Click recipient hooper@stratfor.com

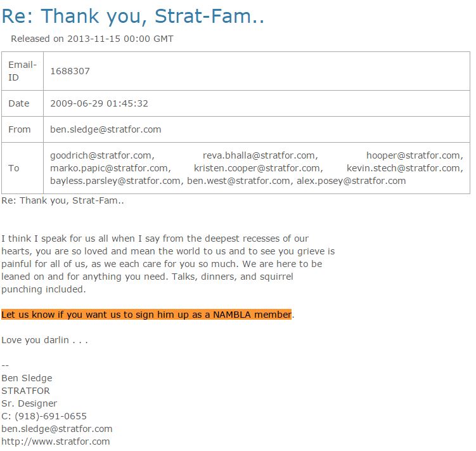coord(414,155)
